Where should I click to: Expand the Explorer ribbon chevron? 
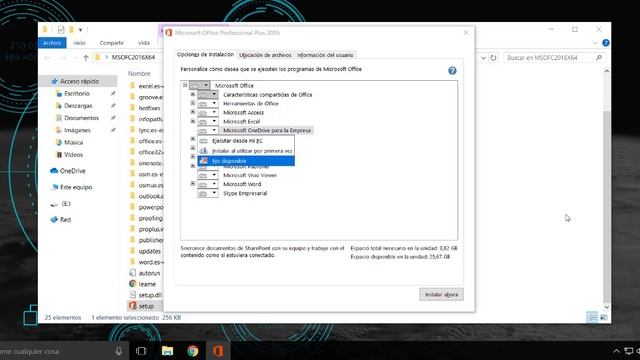point(595,43)
